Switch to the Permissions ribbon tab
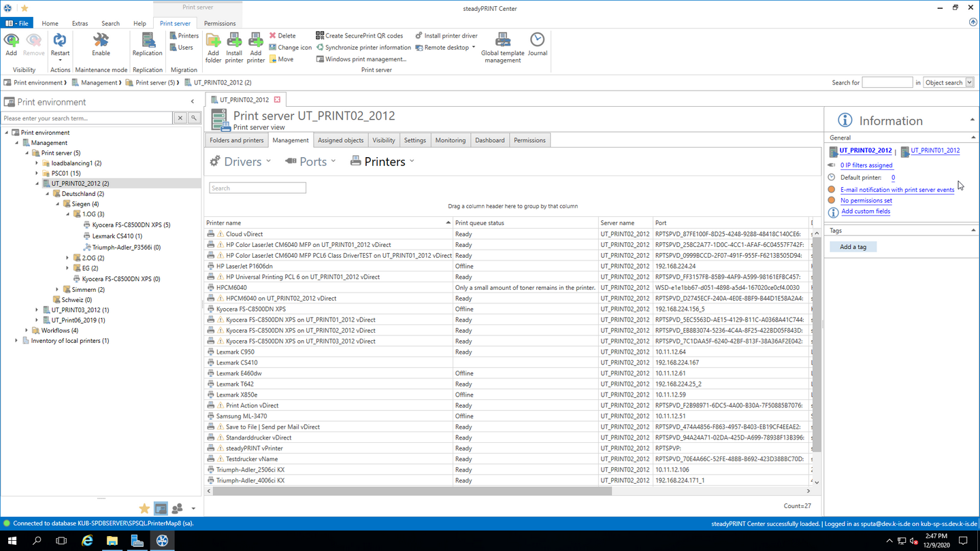The width and height of the screenshot is (980, 551). [x=220, y=23]
